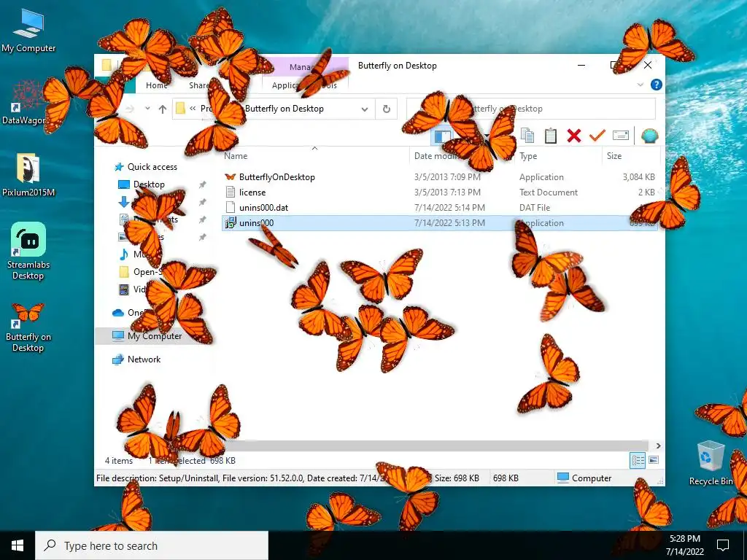Select the Pixlum2015M desktop icon
Viewport: 747px width, 560px height.
(28, 175)
